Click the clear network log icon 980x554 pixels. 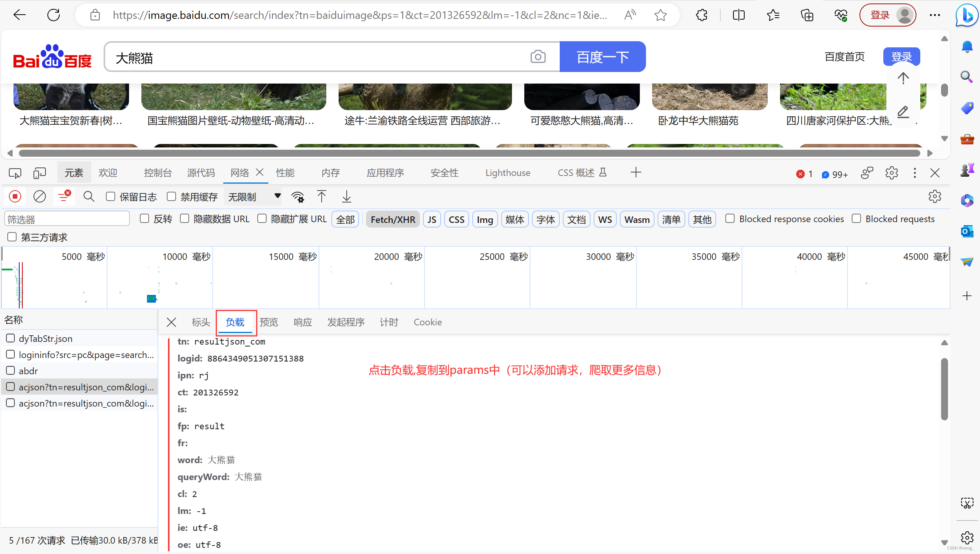pos(39,197)
